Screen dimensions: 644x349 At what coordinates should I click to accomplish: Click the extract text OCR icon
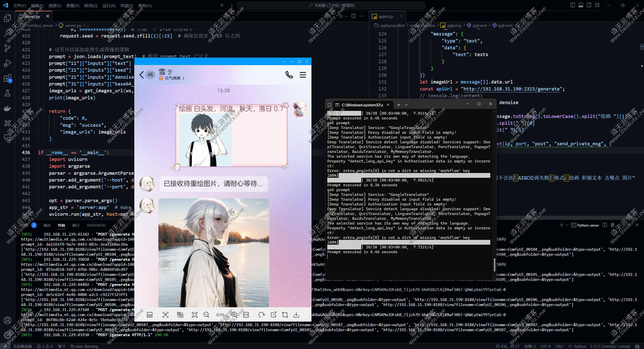click(x=166, y=315)
